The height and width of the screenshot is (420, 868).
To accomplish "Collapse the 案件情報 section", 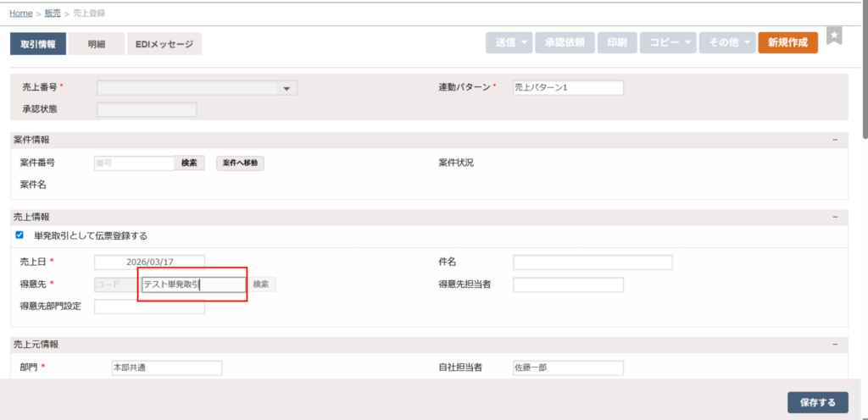I will pos(835,140).
